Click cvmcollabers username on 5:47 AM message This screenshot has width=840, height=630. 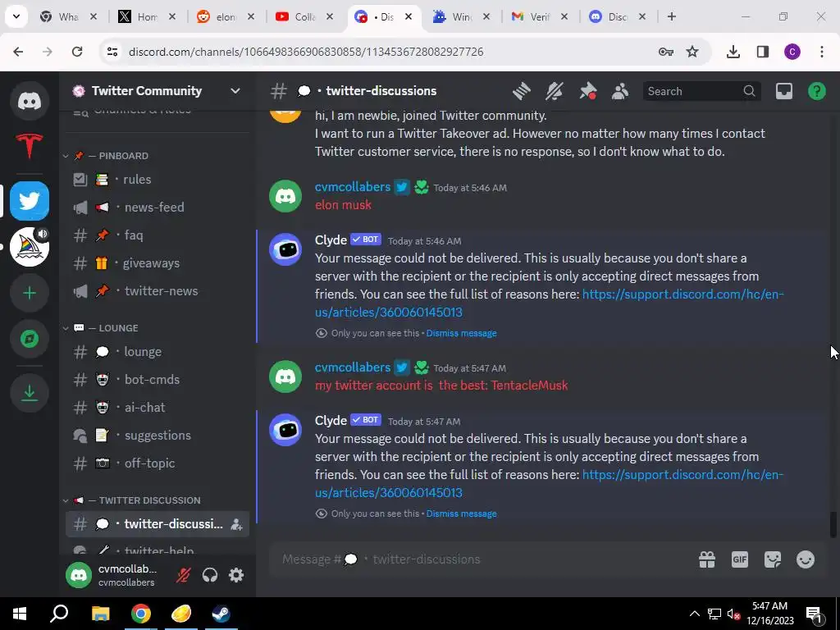click(x=353, y=367)
